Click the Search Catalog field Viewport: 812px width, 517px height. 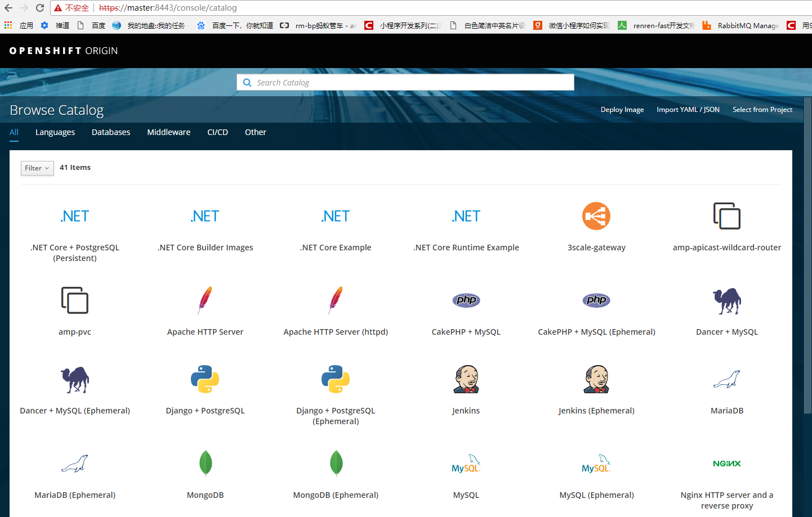[405, 82]
